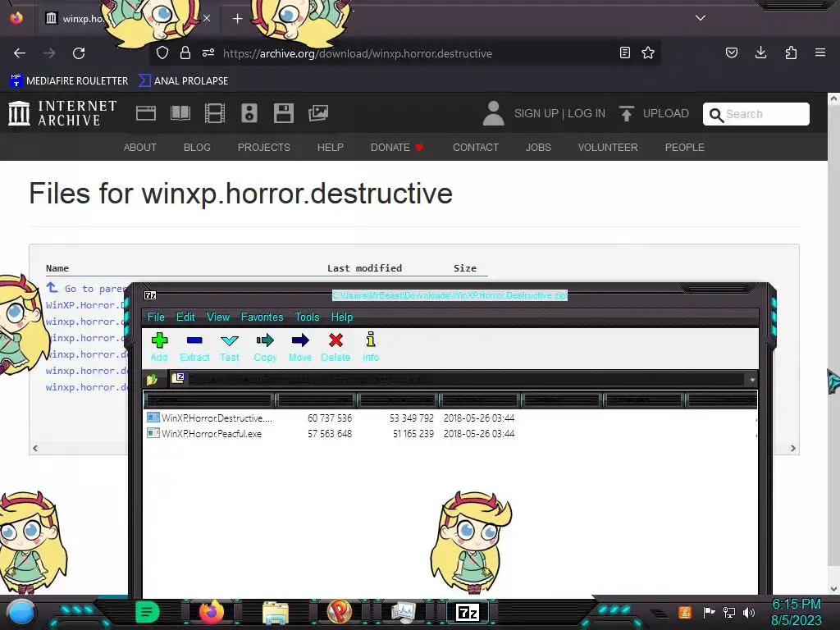Viewport: 840px width, 630px height.
Task: Open the Firefox extensions puzzle icon
Action: point(791,53)
